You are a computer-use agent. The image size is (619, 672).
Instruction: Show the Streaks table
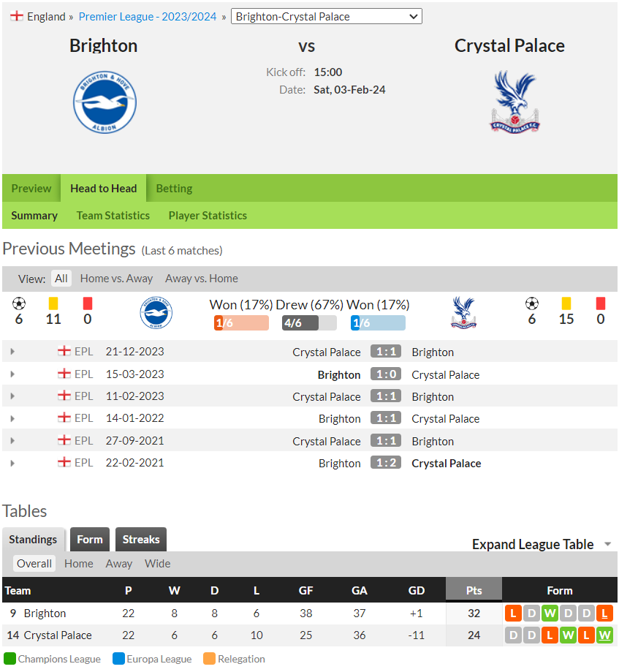141,539
